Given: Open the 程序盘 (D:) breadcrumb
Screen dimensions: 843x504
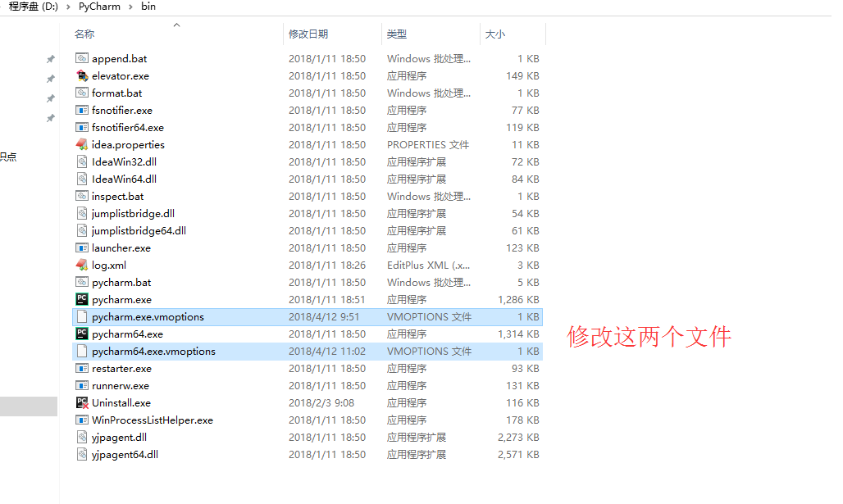Looking at the screenshot, I should [34, 7].
